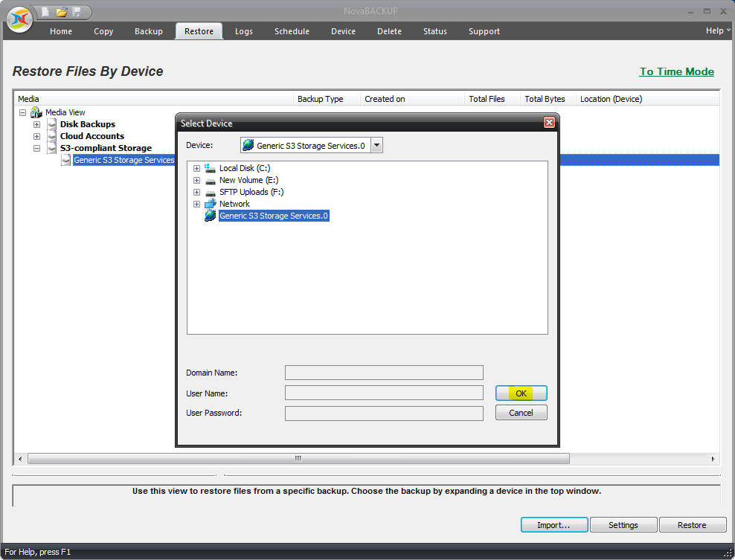Click Cancel in Select Device dialog
The image size is (735, 560).
tap(521, 413)
